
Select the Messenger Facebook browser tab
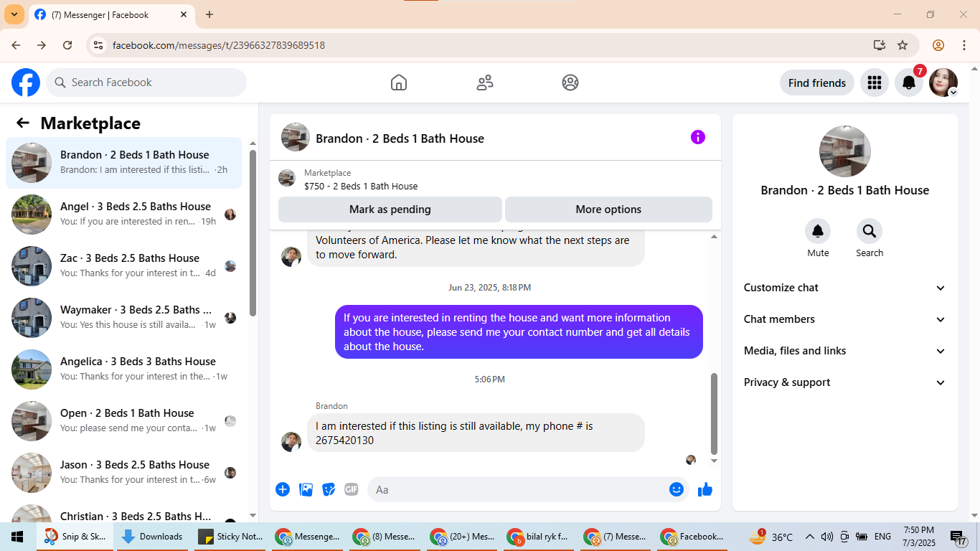(111, 14)
